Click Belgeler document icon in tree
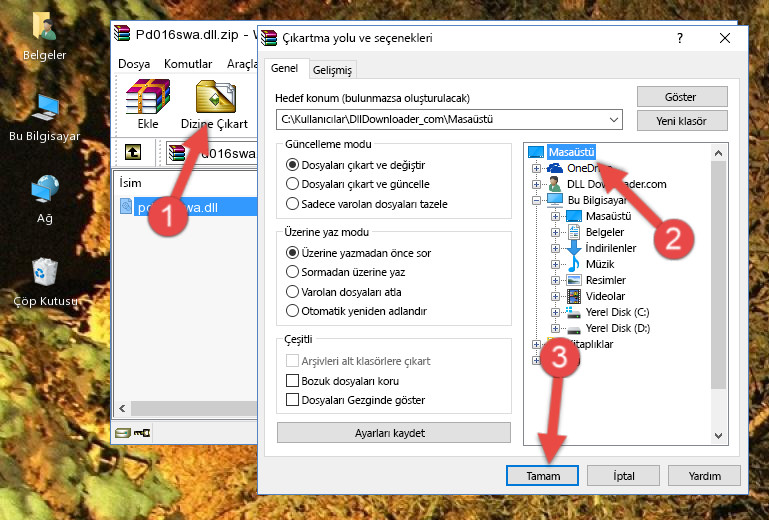This screenshot has height=520, width=769. pos(573,232)
